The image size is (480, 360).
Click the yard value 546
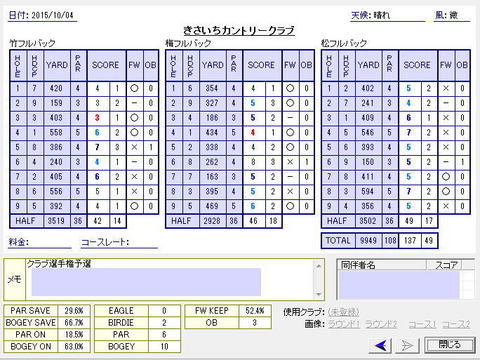coord(368,133)
